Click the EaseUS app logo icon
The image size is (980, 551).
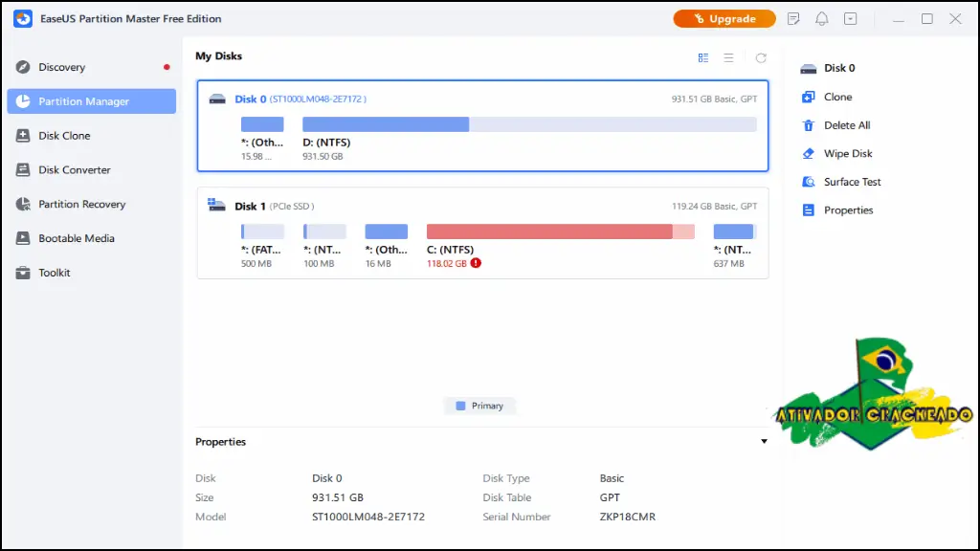23,19
